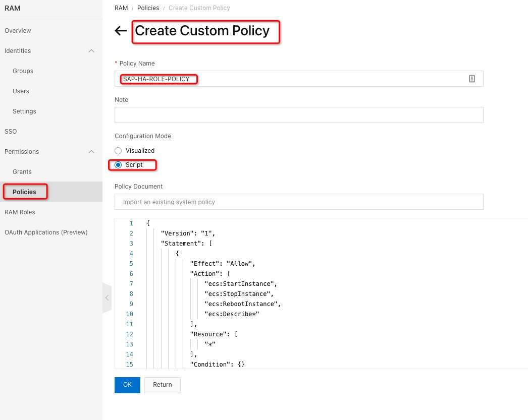Open the Import an existing system policy dropdown
The image size is (528, 420).
coord(299,202)
